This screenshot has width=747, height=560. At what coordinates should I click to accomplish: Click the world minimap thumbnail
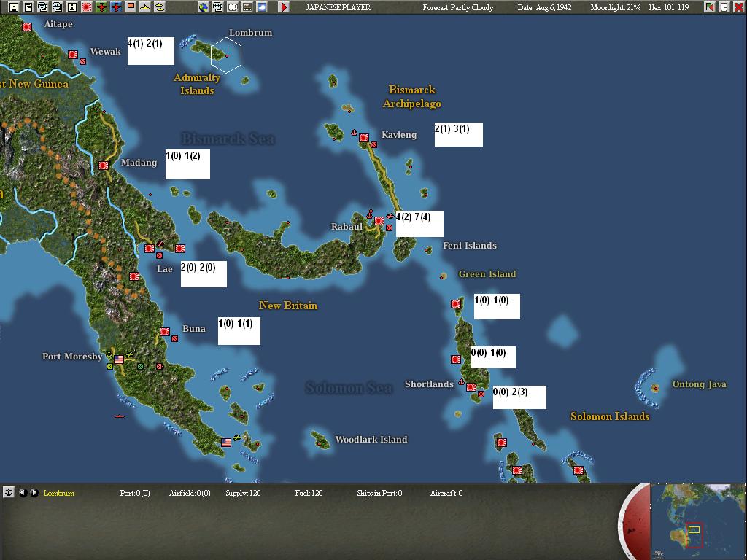(697, 521)
